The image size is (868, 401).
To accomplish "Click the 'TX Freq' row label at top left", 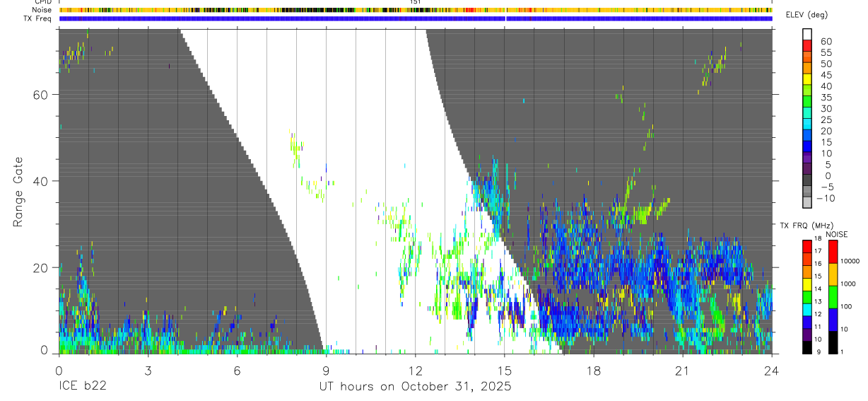I will pos(37,18).
